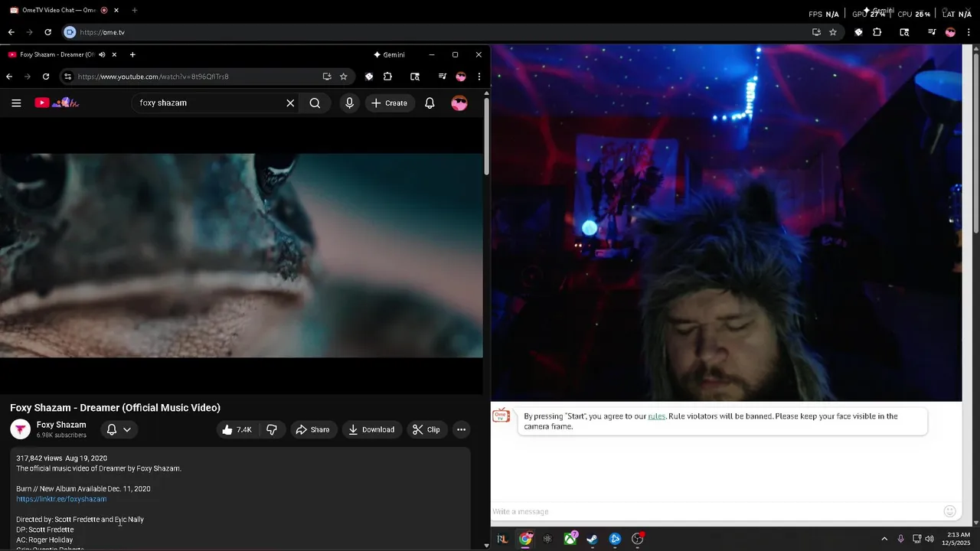Open the YouTube guide hamburger menu
Screen dimensions: 980x551
pyautogui.click(x=16, y=103)
